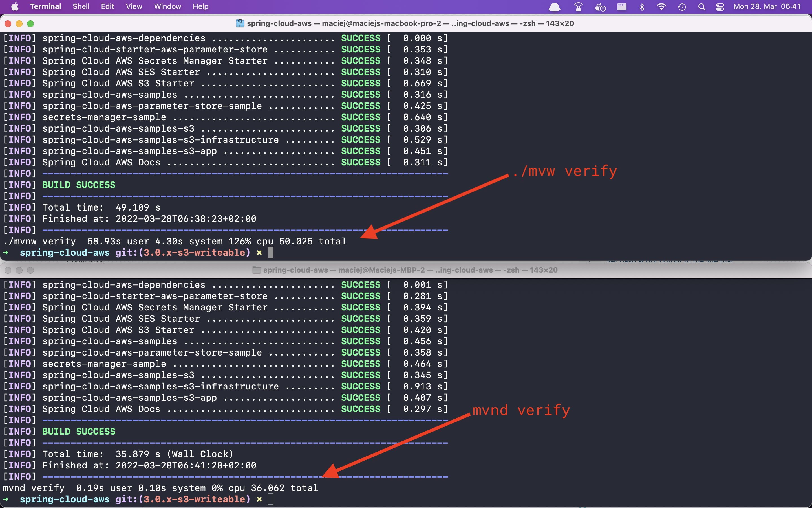Open Spotlight search from the menu bar
Viewport: 812px width, 508px height.
pyautogui.click(x=701, y=7)
